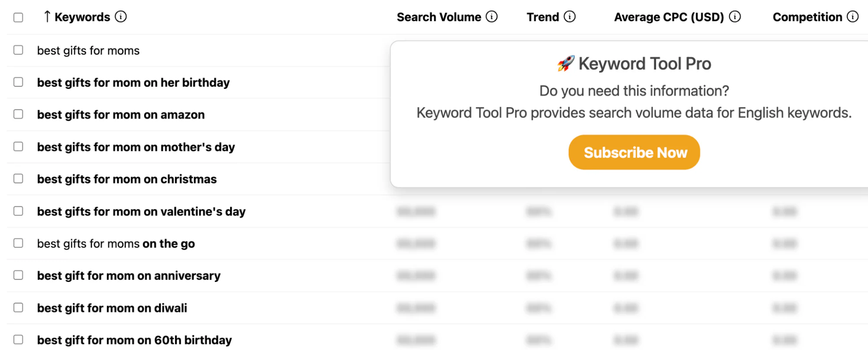
Task: Enable checkbox for 'best gifts for mom on mother's day'
Action: click(18, 147)
